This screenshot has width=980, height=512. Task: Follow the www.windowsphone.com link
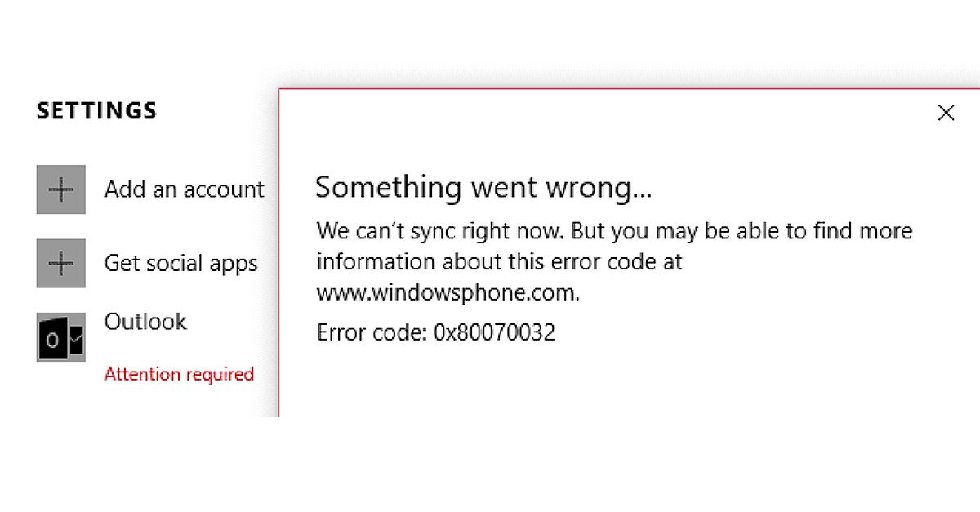[x=445, y=292]
